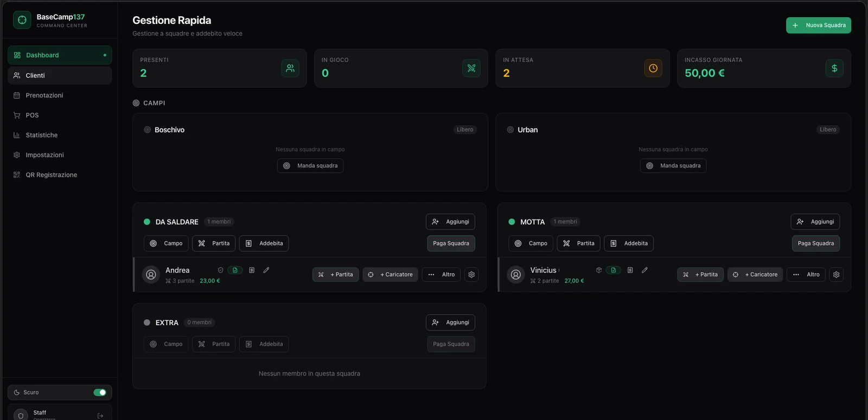This screenshot has width=868, height=420.
Task: Click Addebita for the DA SALDARE team
Action: pos(264,243)
